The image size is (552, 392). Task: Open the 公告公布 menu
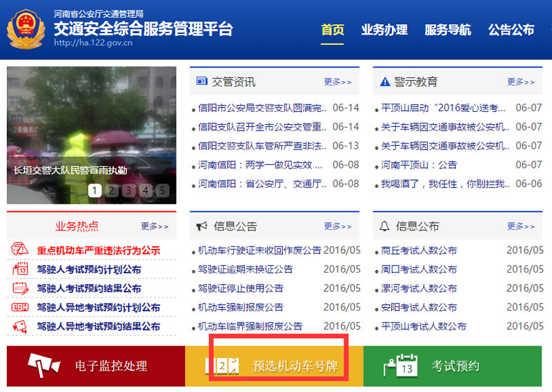click(x=511, y=30)
